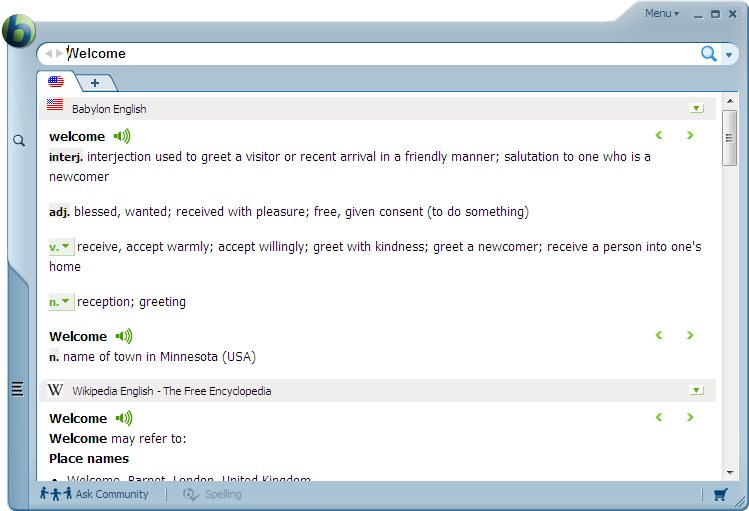749x511 pixels.
Task: Click the sidebar search magnifier icon
Action: (x=19, y=140)
